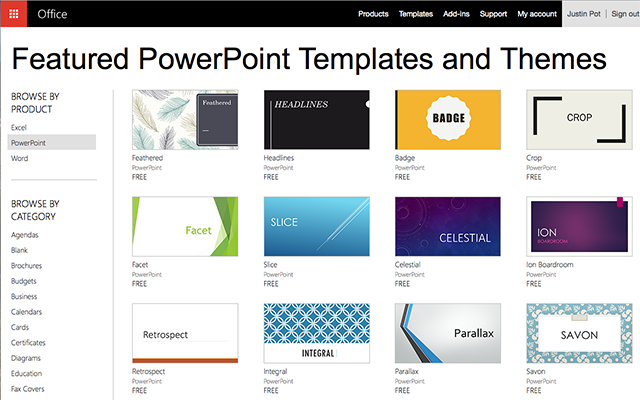The image size is (640, 400).
Task: Open the Office app launcher grid icon
Action: point(13,14)
